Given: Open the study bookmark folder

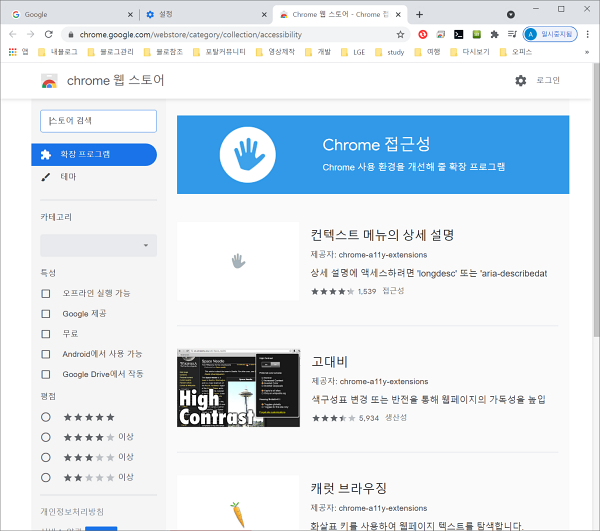Looking at the screenshot, I should [390, 52].
